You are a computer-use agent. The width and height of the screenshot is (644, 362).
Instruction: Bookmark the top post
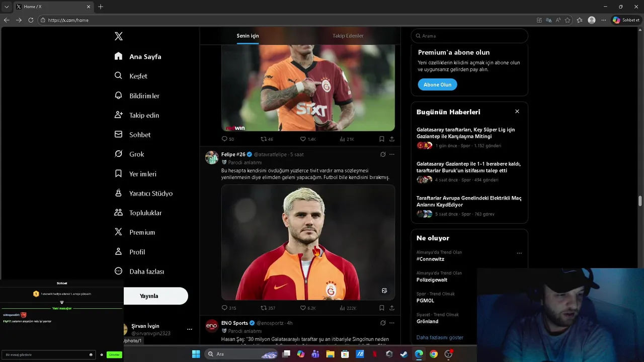(382, 139)
